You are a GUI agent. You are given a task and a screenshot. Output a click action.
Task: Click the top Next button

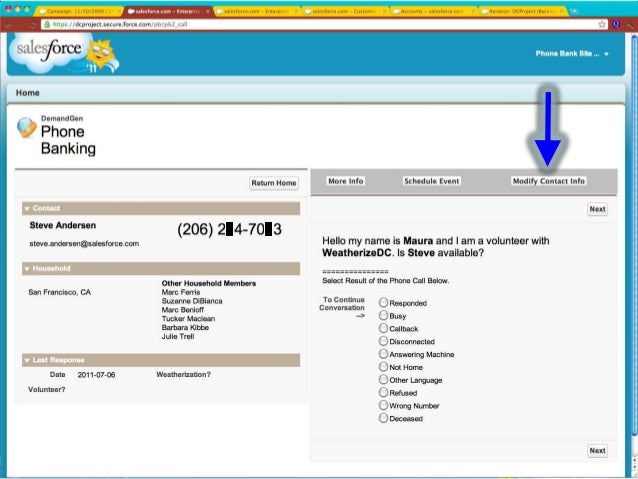tap(597, 209)
